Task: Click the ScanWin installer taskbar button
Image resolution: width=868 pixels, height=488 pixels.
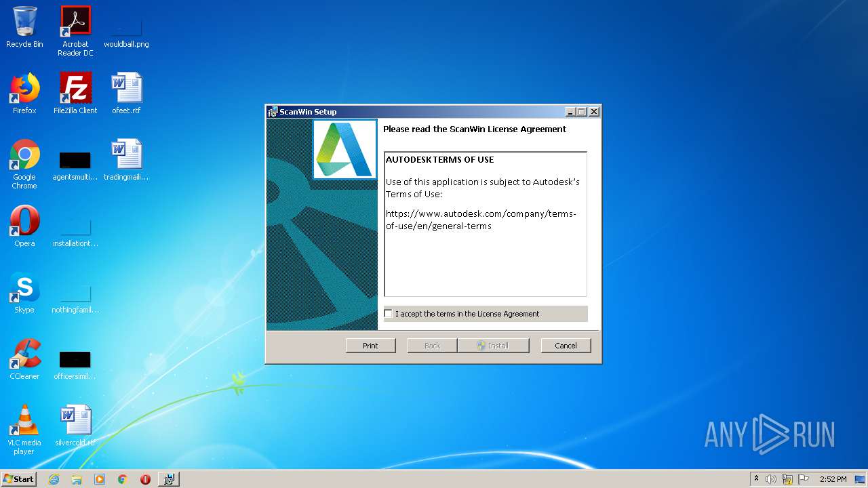Action: coord(169,479)
